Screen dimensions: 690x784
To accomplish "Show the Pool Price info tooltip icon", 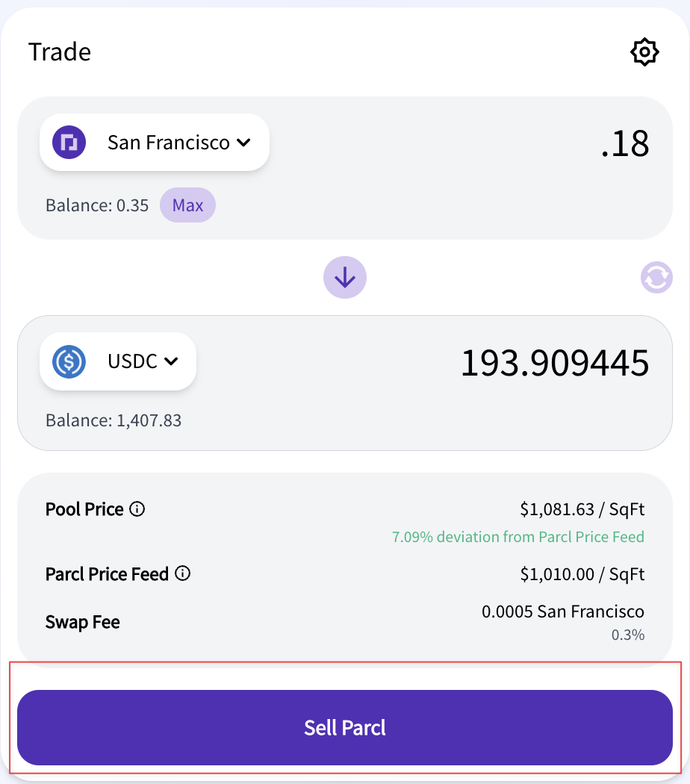I will [x=137, y=509].
